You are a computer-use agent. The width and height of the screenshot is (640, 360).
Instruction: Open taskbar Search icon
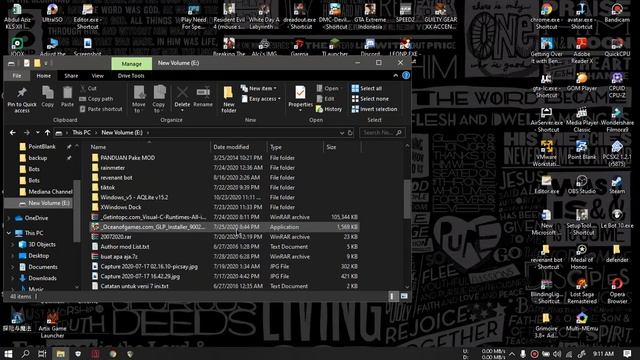[25, 354]
